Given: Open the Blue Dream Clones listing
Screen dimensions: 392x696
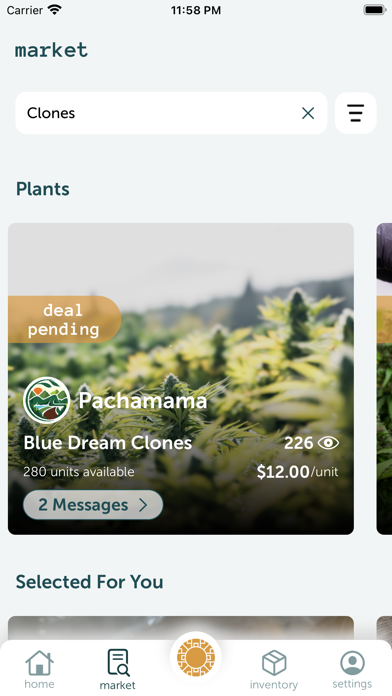Looking at the screenshot, I should [181, 379].
